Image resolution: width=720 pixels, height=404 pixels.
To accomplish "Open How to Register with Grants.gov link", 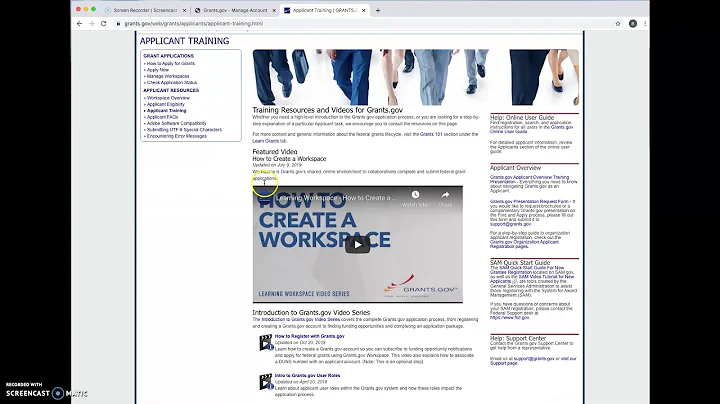I will 309,336.
